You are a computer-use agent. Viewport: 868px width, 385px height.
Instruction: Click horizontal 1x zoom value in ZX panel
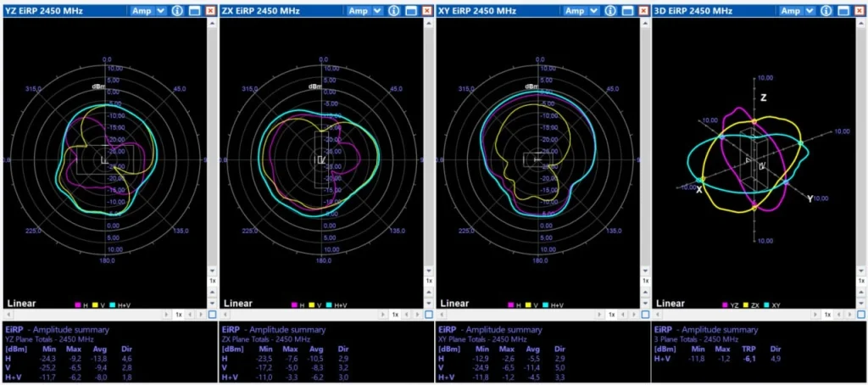tap(395, 315)
